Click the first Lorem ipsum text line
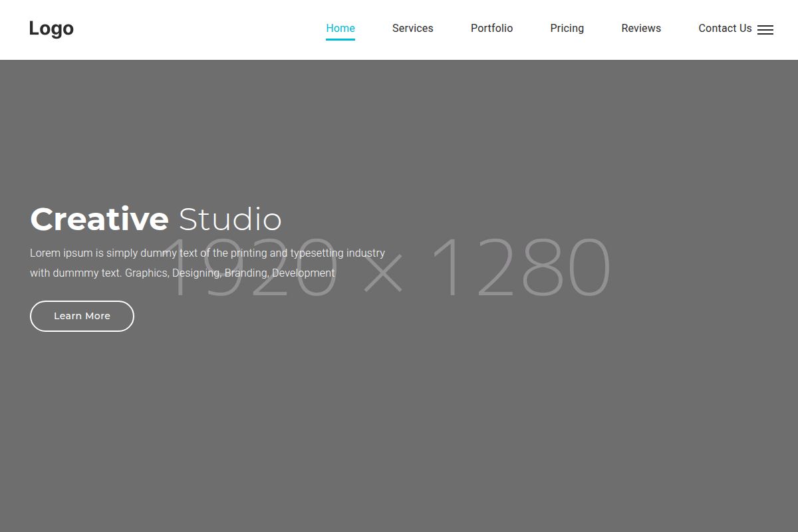Screen dimensions: 798x532 click(x=207, y=253)
